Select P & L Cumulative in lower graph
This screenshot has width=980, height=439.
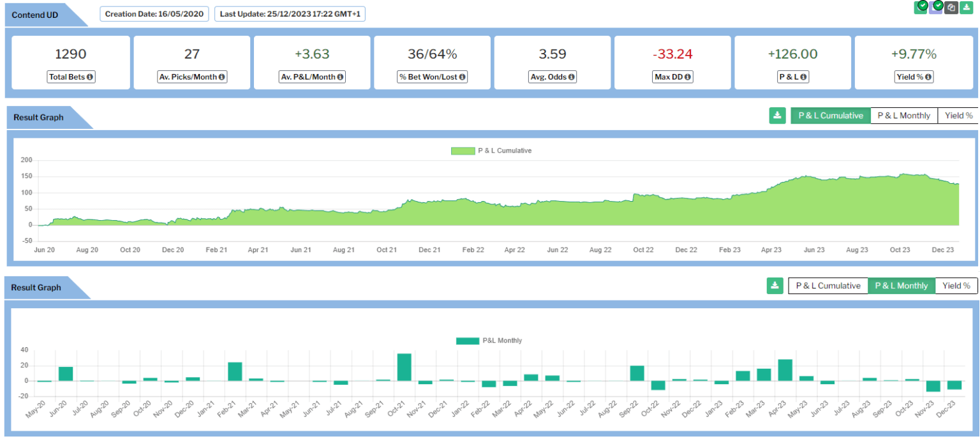pos(828,286)
